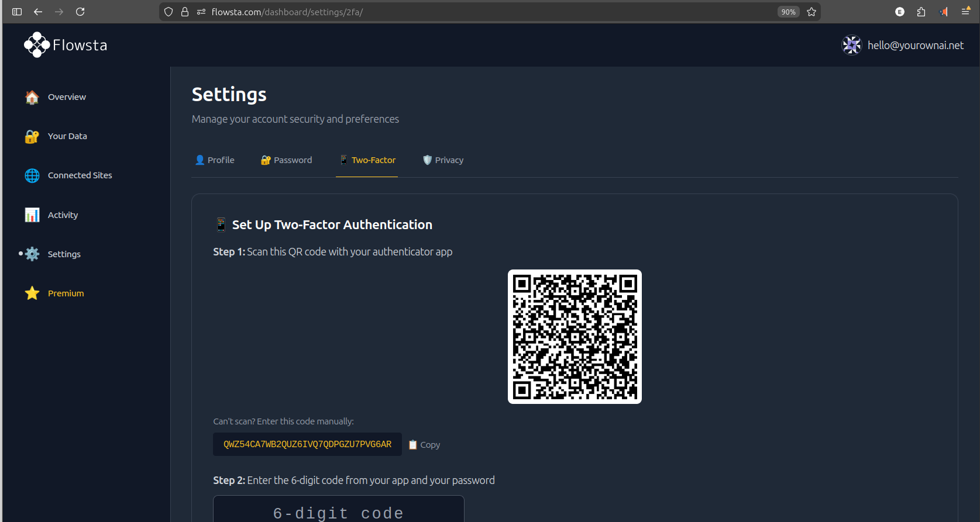980x522 pixels.
Task: Reset the 90% zoom level
Action: coord(788,12)
